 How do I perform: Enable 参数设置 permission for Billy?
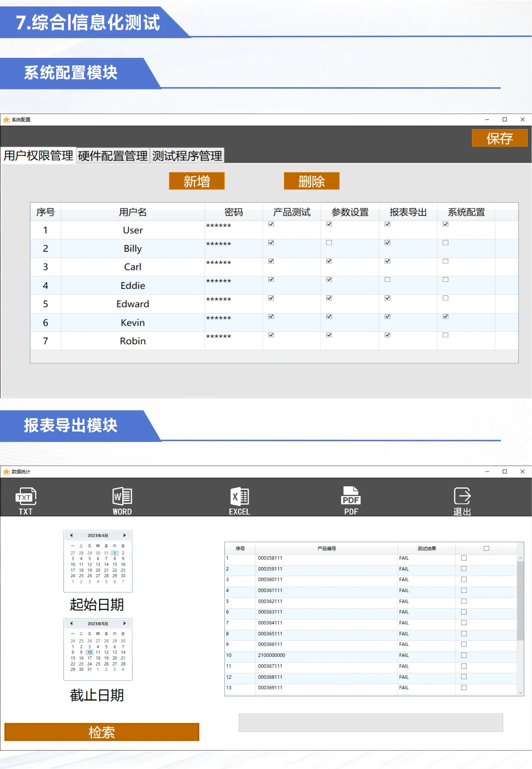329,243
